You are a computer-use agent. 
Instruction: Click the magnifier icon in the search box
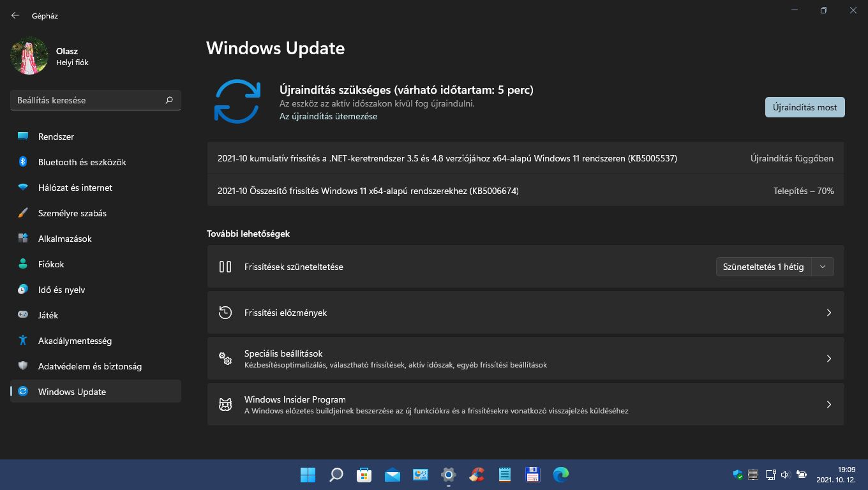coord(169,100)
